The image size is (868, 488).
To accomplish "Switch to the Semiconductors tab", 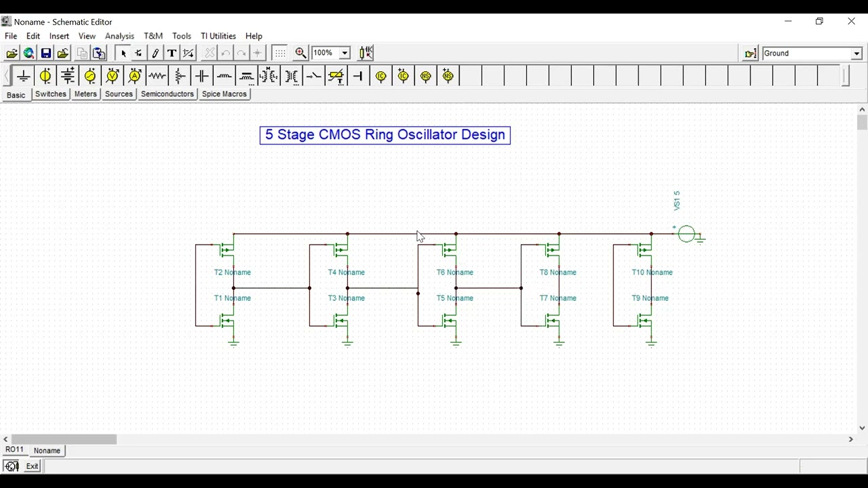I will click(167, 94).
